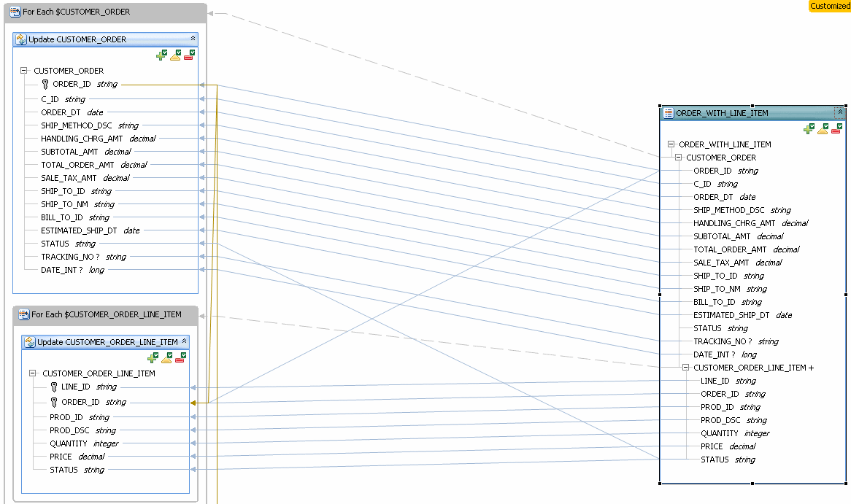
Task: Select SHIP_TO_NM in Update CUSTOMER_ORDER
Action: click(77, 204)
